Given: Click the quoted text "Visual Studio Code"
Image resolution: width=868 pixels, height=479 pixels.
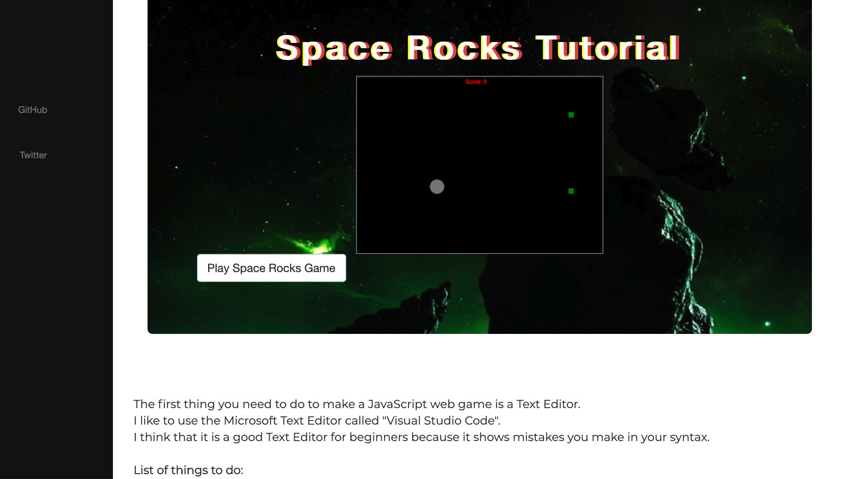Looking at the screenshot, I should pyautogui.click(x=441, y=420).
